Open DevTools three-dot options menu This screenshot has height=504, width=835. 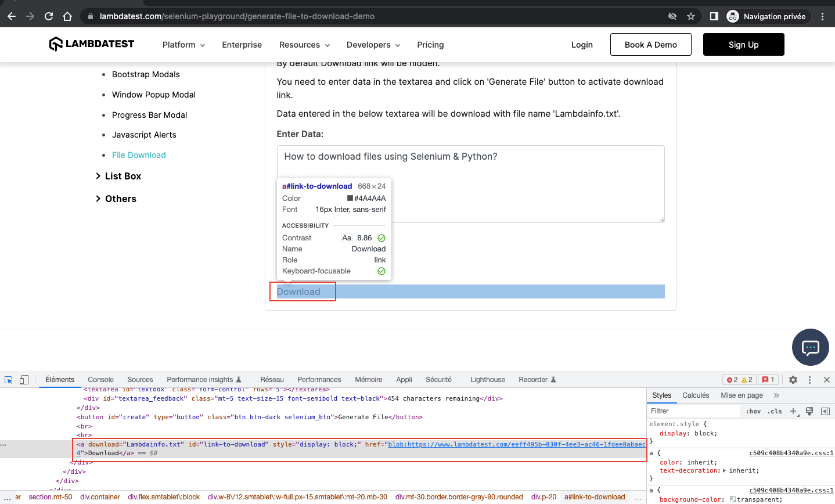click(809, 380)
